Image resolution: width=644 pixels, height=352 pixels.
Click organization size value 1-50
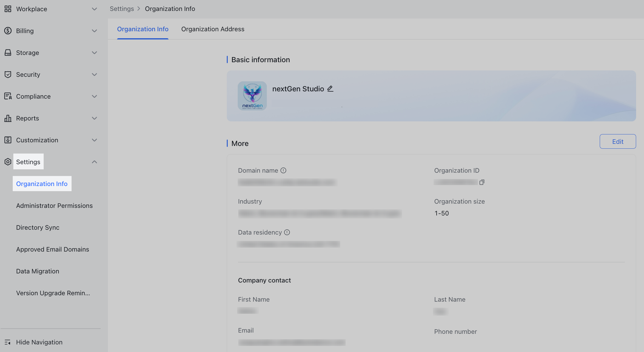pyautogui.click(x=441, y=213)
